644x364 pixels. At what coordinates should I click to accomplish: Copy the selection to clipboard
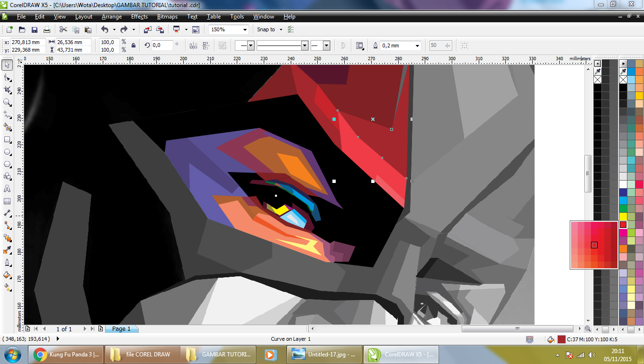coord(76,29)
